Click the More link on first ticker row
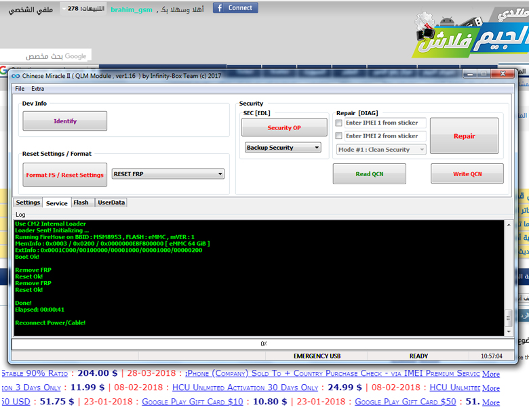 491,374
